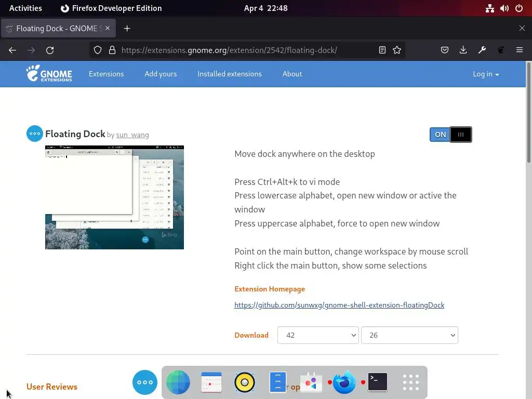
Task: Open the GitHub floatingDock homepage link
Action: 339,305
